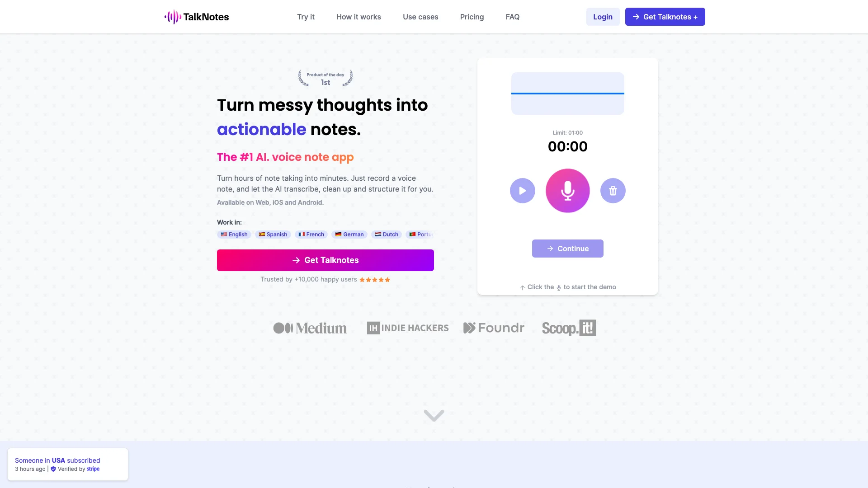The width and height of the screenshot is (868, 488).
Task: Click the English language toggle
Action: (234, 234)
